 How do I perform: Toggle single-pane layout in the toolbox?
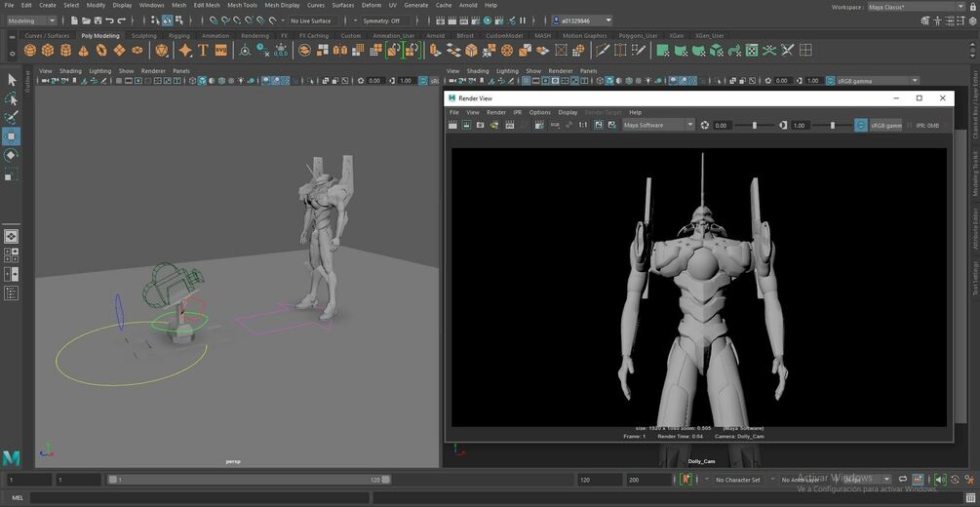(x=12, y=236)
